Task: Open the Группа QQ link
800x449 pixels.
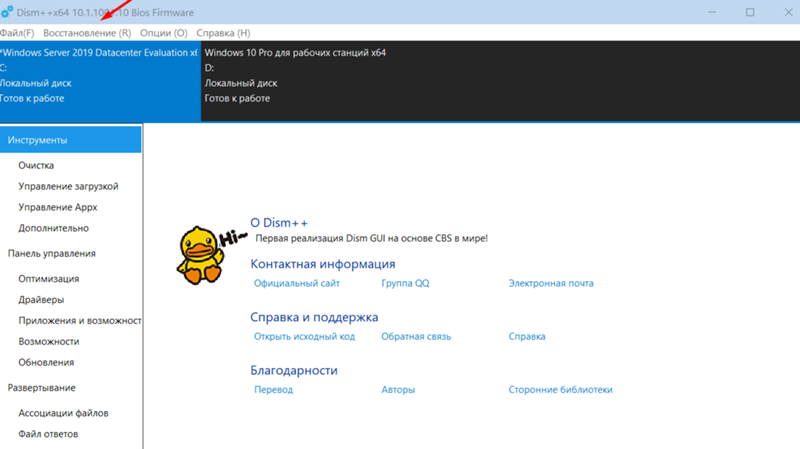Action: pos(405,283)
